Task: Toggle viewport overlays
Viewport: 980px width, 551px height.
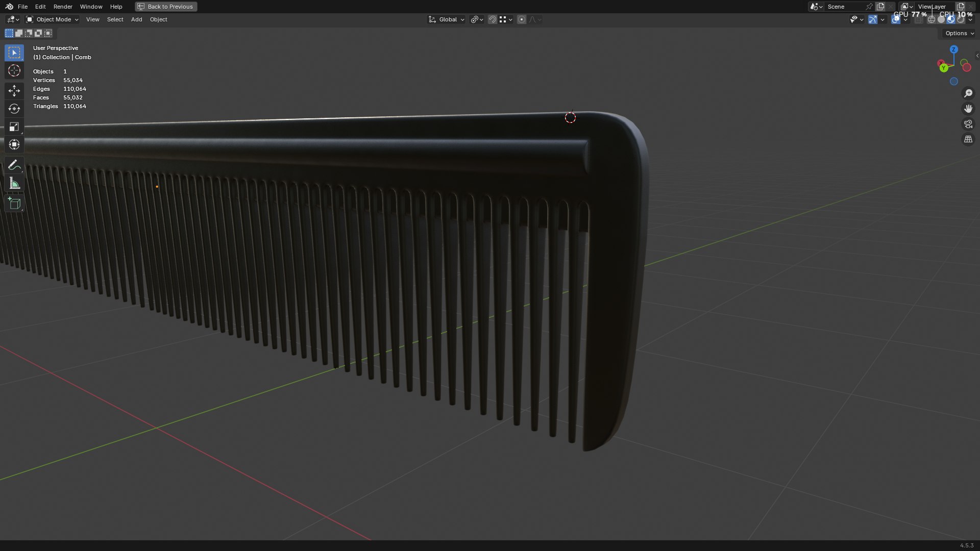Action: 896,19
